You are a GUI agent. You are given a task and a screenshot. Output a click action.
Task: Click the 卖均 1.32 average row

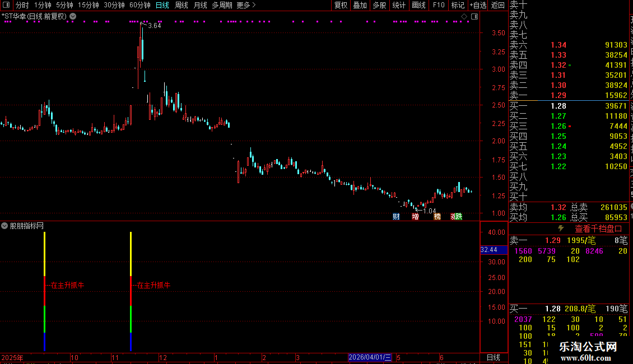click(x=538, y=207)
